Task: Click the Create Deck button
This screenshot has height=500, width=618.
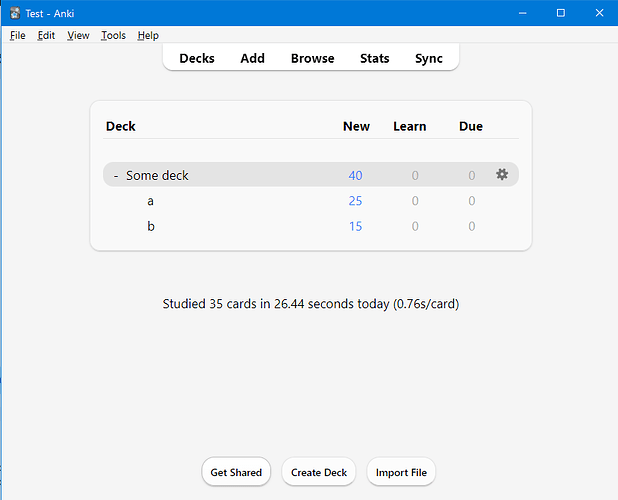Action: click(x=319, y=472)
